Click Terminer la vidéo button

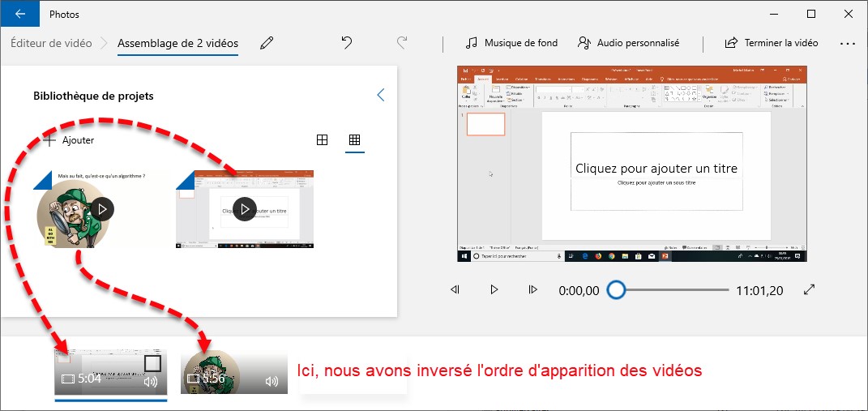pos(772,43)
